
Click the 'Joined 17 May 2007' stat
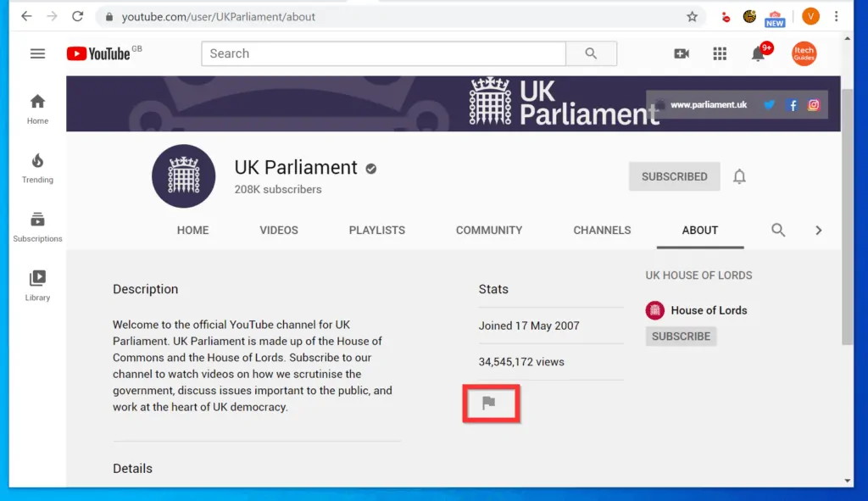529,326
